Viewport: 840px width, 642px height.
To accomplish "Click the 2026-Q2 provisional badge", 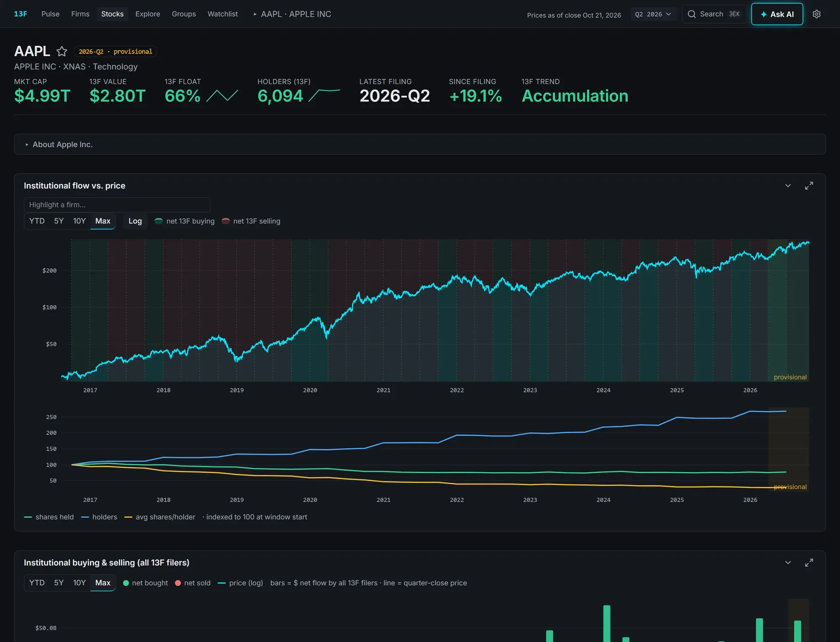I will coord(115,51).
